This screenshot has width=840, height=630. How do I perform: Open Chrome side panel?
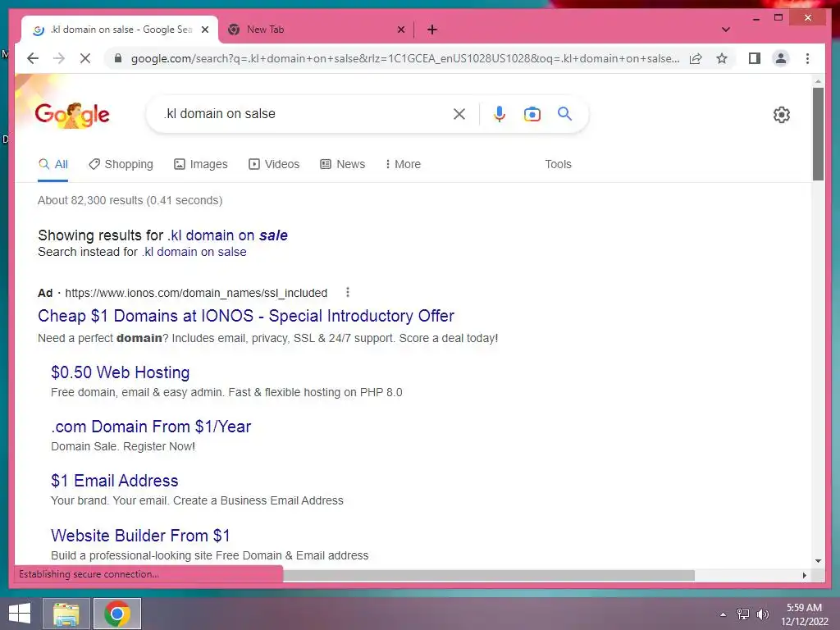click(755, 58)
